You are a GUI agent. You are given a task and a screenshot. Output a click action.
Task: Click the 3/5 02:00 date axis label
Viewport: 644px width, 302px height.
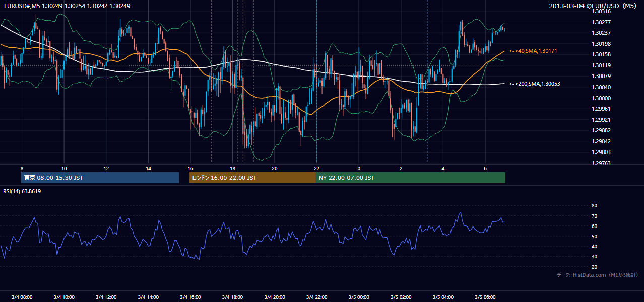(x=401, y=297)
